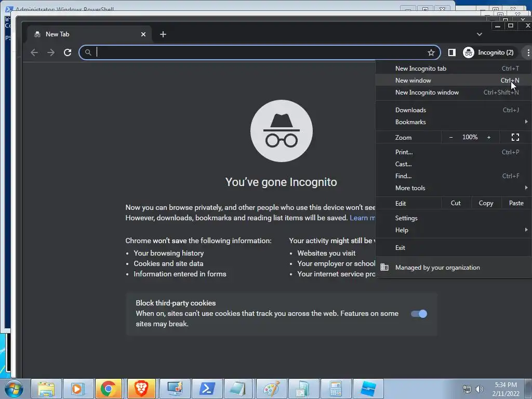Click the large Incognito hat logo
This screenshot has height=399, width=532.
tap(281, 131)
